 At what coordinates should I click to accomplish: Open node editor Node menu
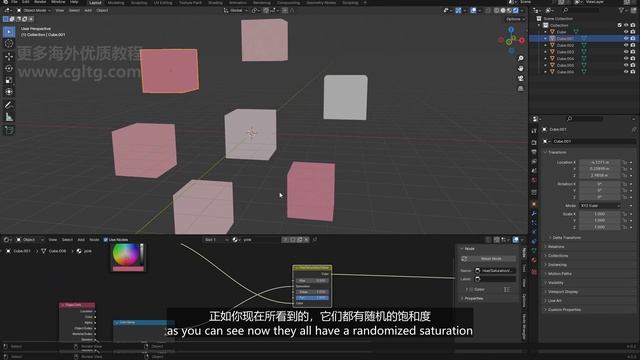[x=94, y=240]
